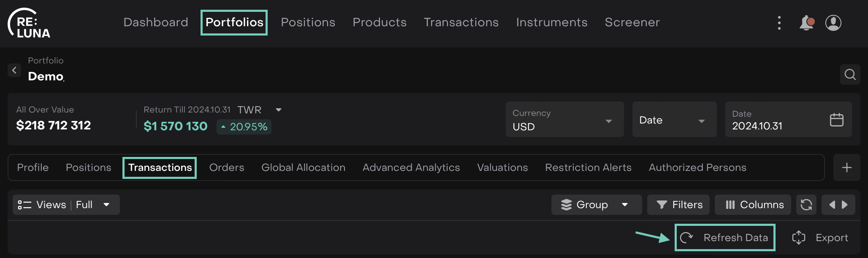This screenshot has width=868, height=258.
Task: Go back with the left chevron button
Action: [14, 70]
